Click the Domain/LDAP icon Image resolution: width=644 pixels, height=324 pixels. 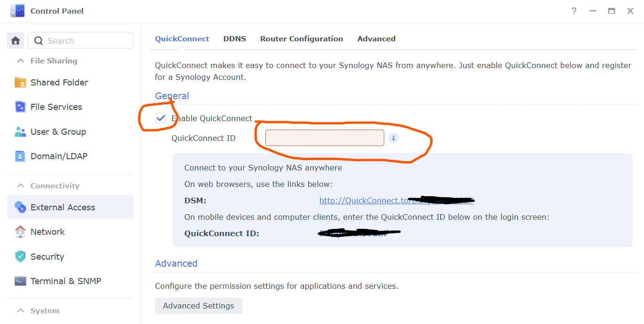coord(20,156)
